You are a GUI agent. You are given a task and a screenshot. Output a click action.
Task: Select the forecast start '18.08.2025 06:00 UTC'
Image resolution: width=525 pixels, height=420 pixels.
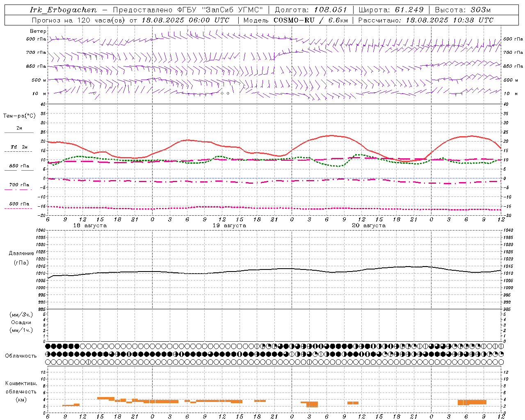click(x=185, y=20)
